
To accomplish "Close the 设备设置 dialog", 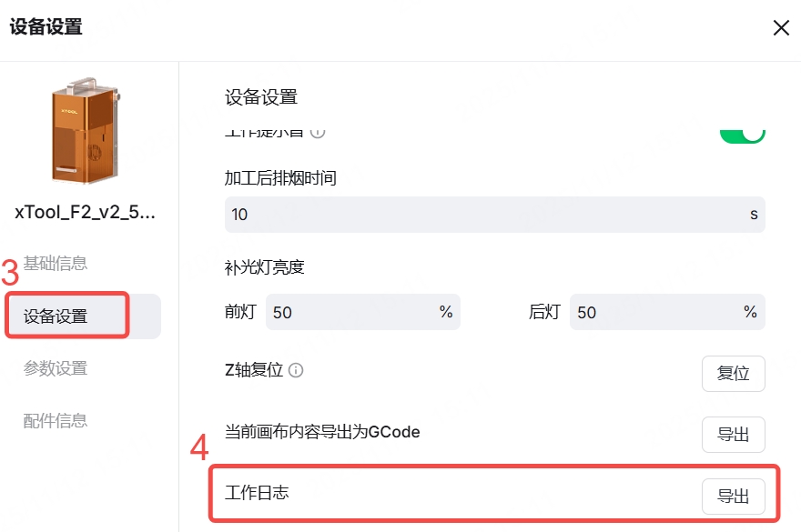I will pos(780,28).
